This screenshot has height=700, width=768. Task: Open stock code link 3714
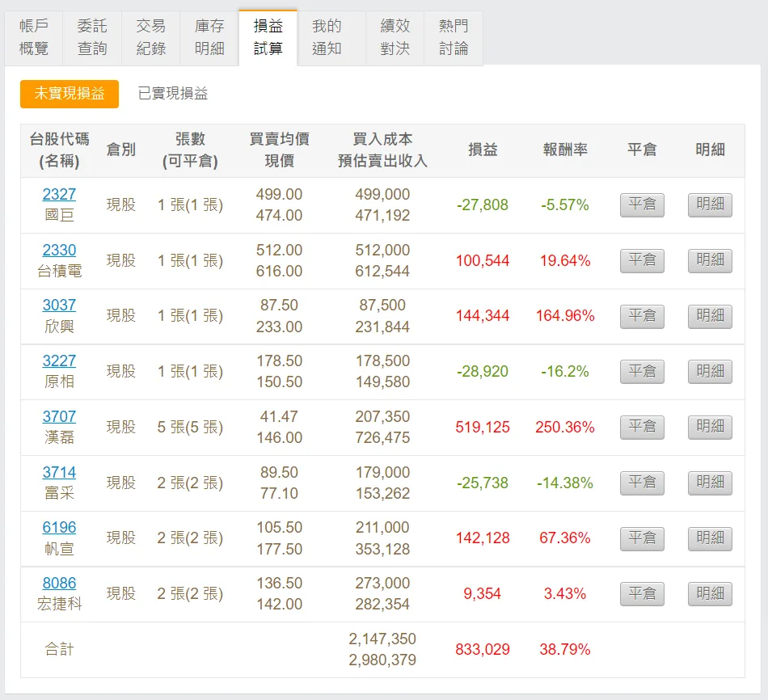point(59,473)
